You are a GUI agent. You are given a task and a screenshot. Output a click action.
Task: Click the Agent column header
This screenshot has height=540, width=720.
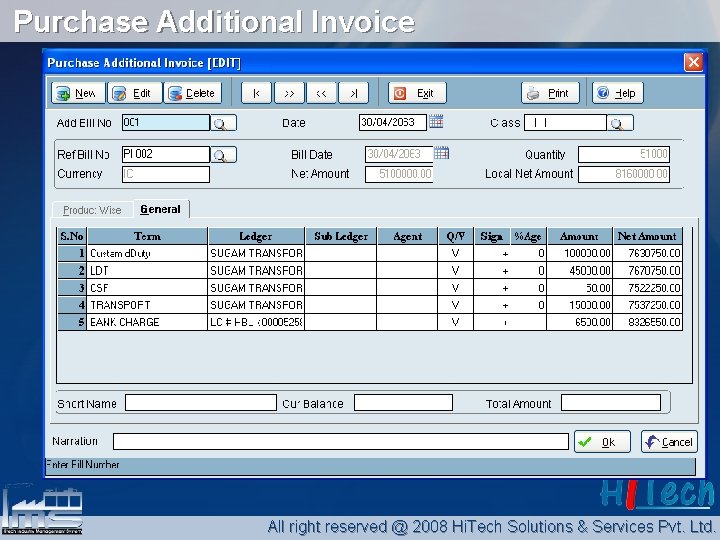(407, 236)
